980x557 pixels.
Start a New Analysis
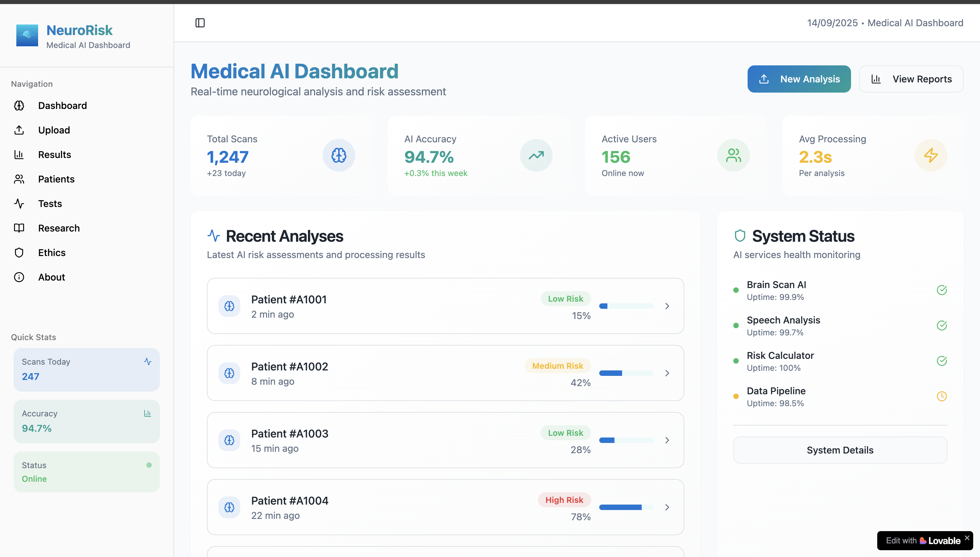(799, 79)
